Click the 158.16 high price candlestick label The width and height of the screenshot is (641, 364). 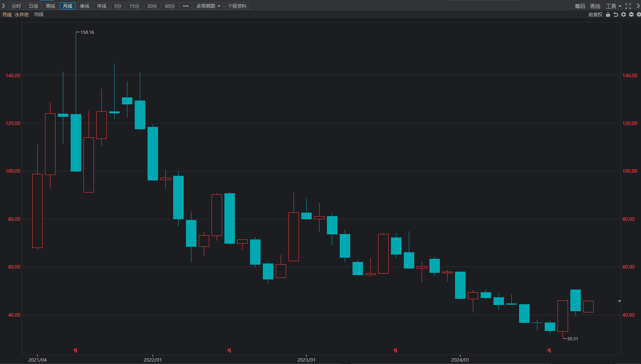[x=87, y=32]
